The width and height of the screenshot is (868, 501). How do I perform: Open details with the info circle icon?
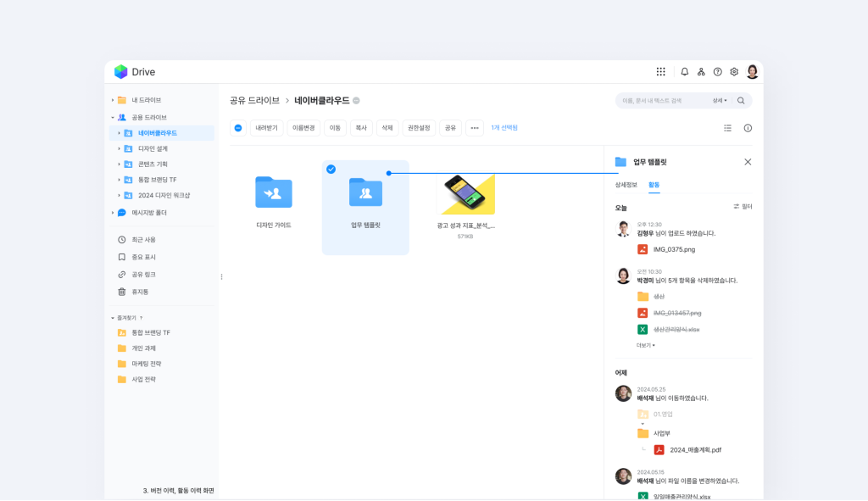coord(747,129)
